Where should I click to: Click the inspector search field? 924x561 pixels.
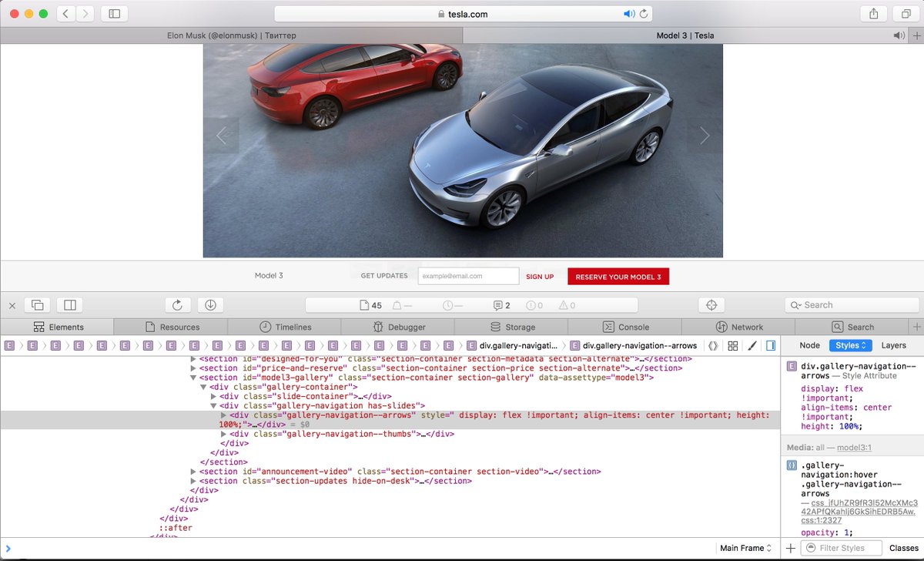pos(851,305)
